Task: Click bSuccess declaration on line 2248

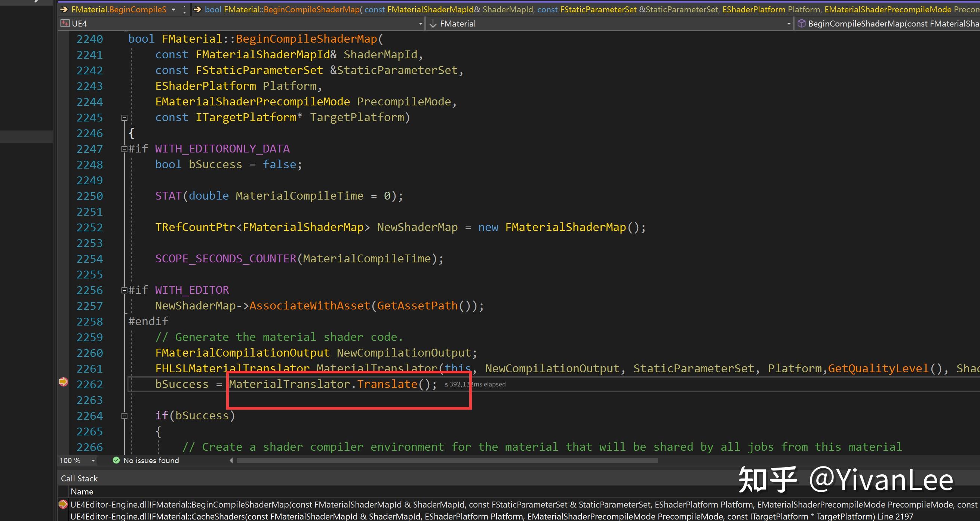Action: (215, 164)
